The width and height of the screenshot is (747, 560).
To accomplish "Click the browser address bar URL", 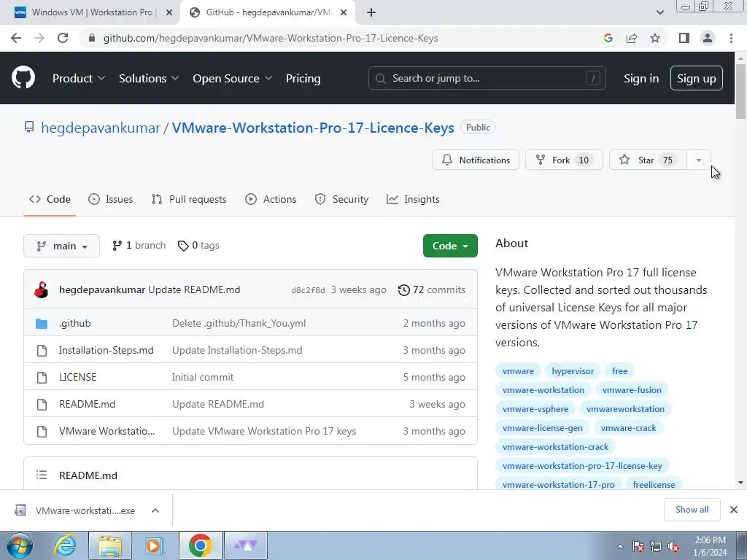I will pyautogui.click(x=271, y=38).
